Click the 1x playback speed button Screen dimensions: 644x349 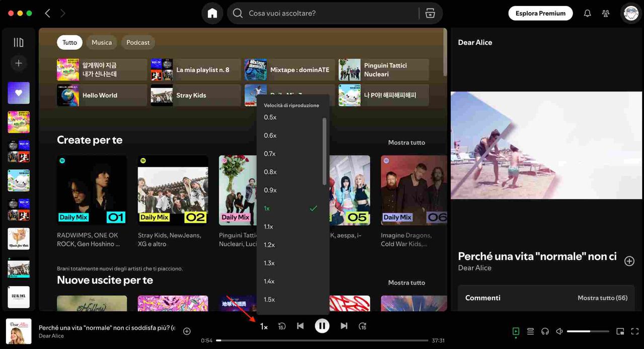(x=264, y=327)
